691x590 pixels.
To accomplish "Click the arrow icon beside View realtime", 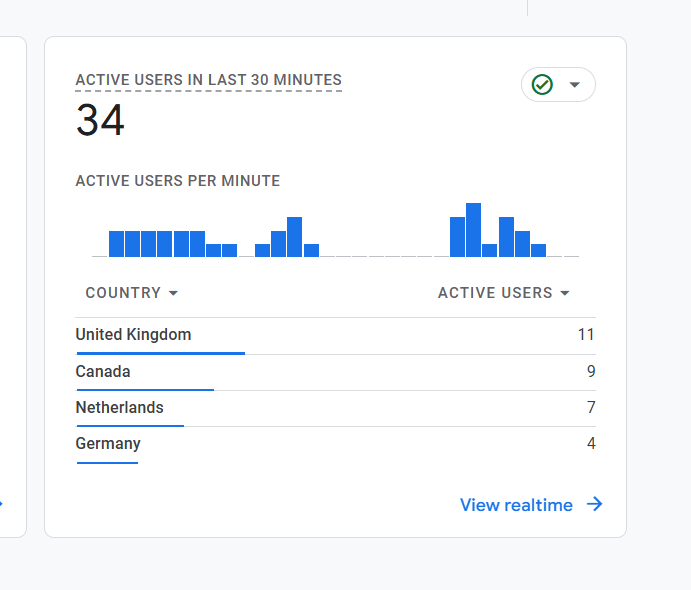I will [x=595, y=504].
